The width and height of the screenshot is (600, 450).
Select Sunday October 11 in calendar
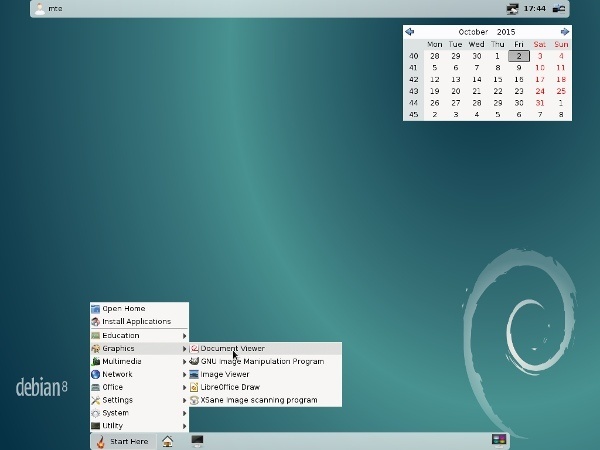561,68
